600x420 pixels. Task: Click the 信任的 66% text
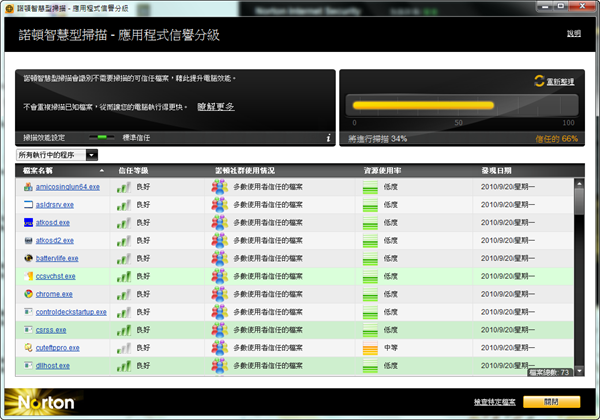click(x=556, y=138)
